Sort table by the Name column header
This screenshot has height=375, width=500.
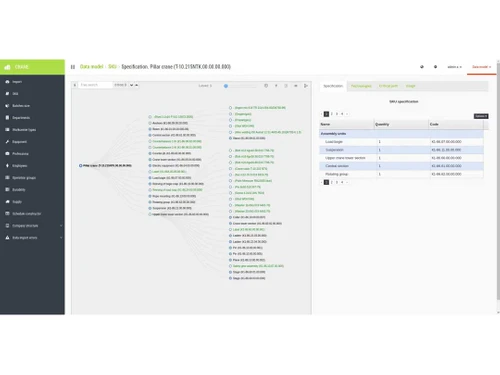(346, 124)
